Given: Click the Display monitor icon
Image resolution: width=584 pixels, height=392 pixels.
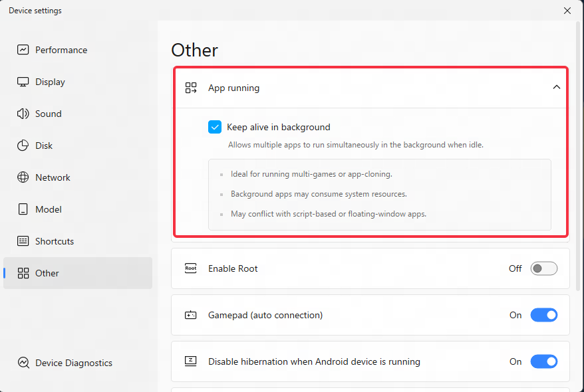Looking at the screenshot, I should tap(23, 82).
